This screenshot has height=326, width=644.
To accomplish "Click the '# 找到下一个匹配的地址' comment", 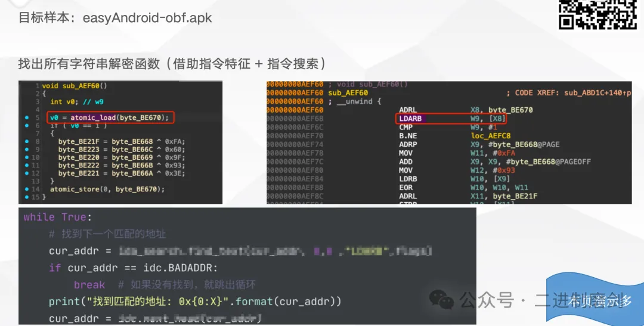I will pyautogui.click(x=107, y=234).
